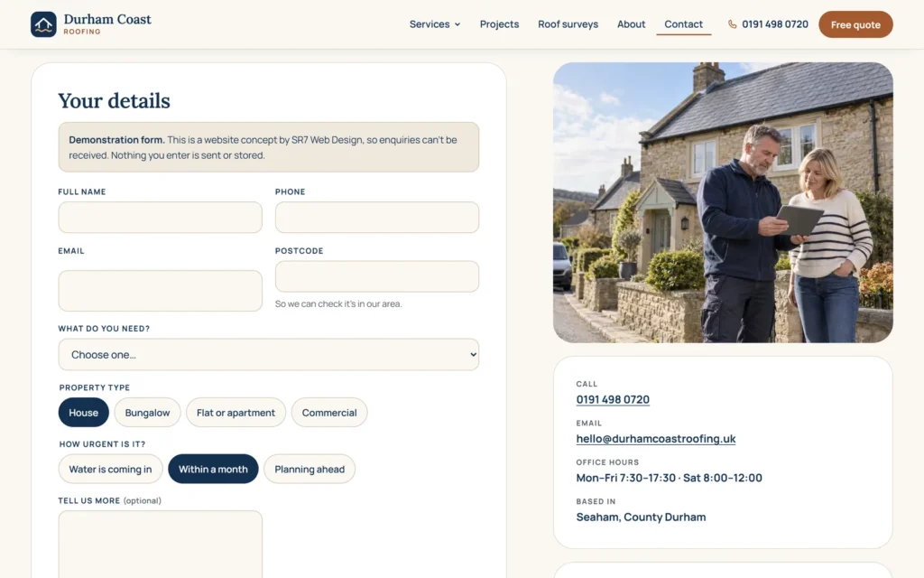Pick Flat or apartment option
Viewport: 924px width, 578px height.
(236, 412)
